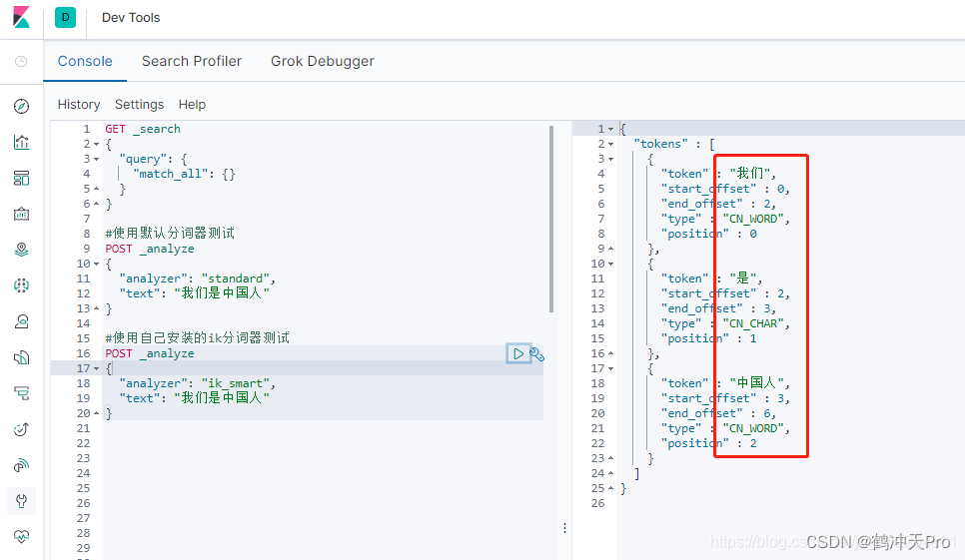Click the GET _search line
Image resolution: width=965 pixels, height=560 pixels.
(143, 129)
